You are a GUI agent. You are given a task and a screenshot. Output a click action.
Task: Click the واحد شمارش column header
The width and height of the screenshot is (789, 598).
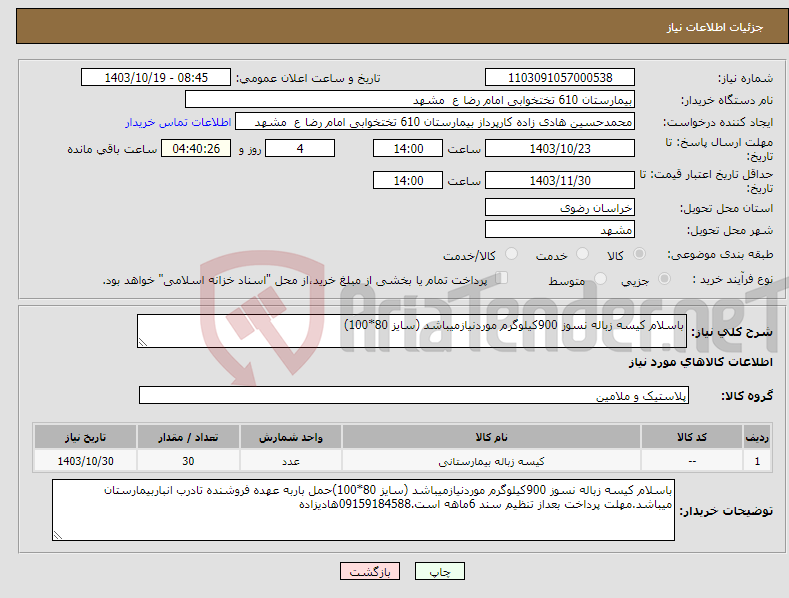291,437
